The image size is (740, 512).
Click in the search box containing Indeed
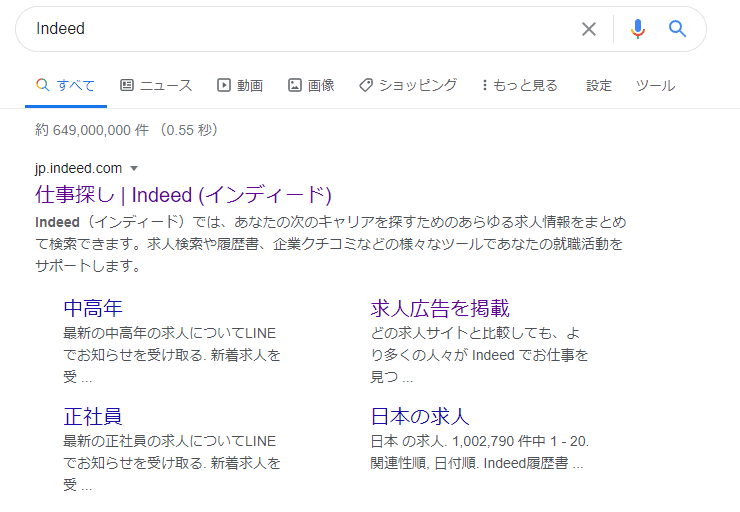click(300, 29)
